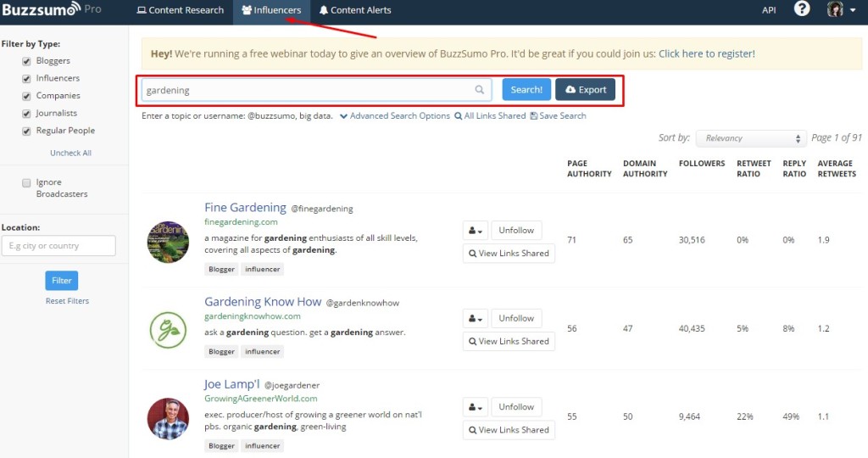The image size is (868, 458).
Task: Click the Average Retweets column header
Action: point(837,169)
